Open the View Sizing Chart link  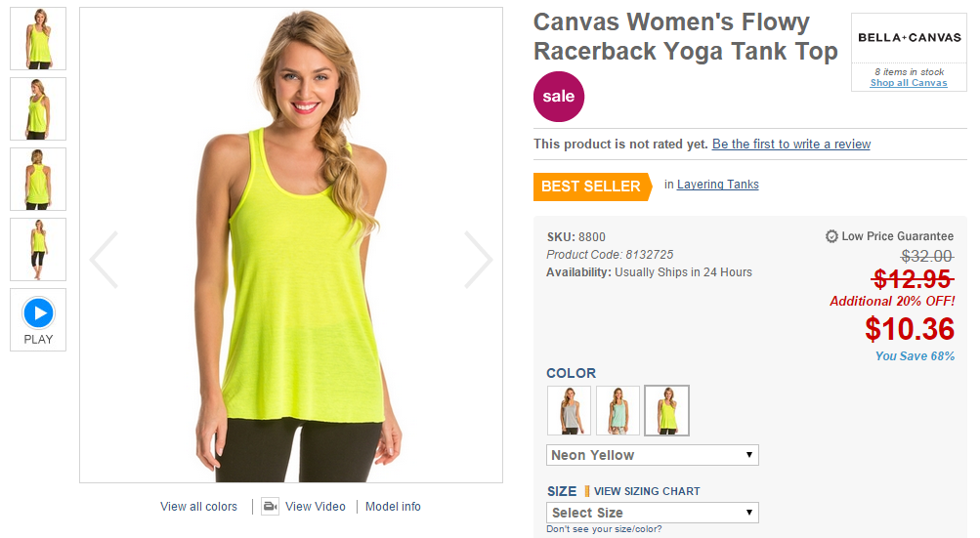click(x=647, y=491)
